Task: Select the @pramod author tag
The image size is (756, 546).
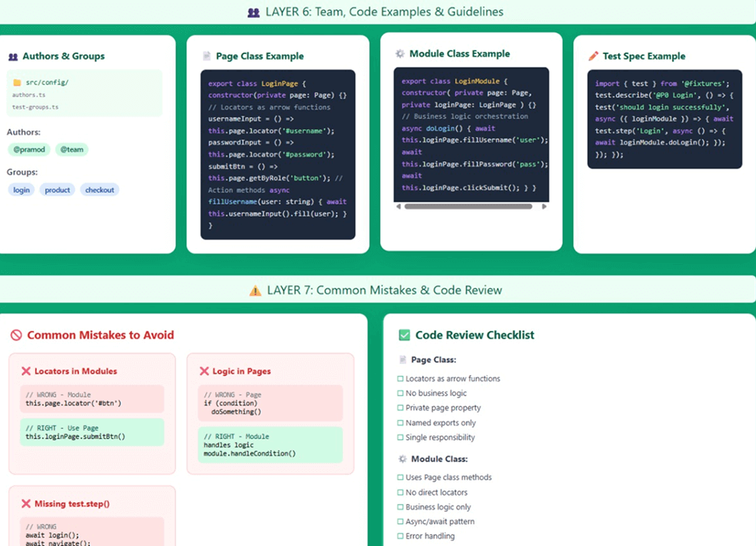Action: (28, 150)
